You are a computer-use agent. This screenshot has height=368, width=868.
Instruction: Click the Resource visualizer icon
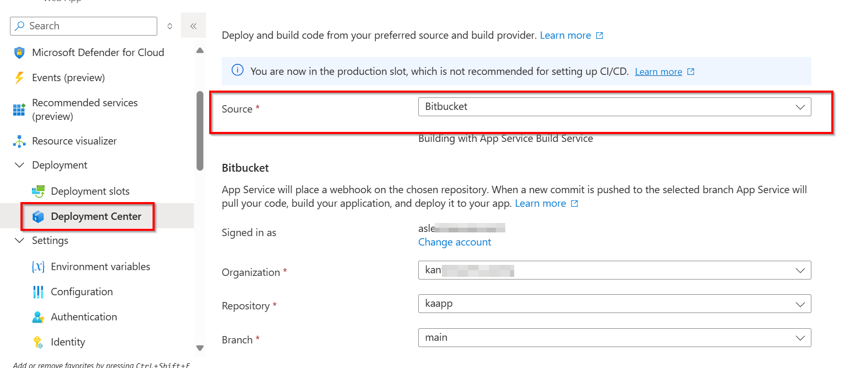19,141
